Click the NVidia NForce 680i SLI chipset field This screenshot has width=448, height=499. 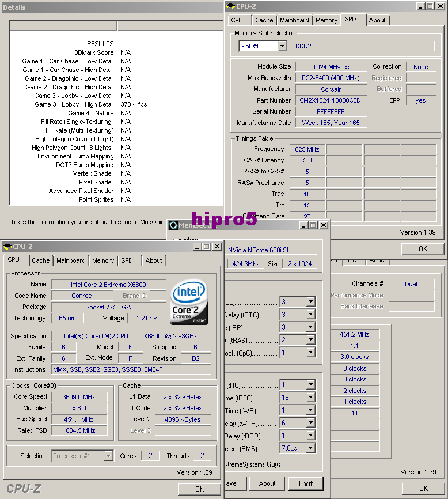pyautogui.click(x=271, y=250)
